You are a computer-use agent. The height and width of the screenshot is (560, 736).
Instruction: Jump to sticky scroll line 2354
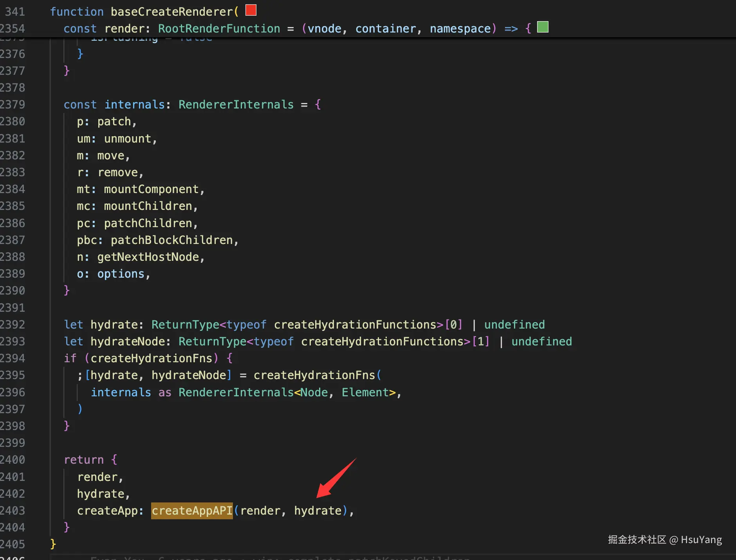click(x=13, y=29)
